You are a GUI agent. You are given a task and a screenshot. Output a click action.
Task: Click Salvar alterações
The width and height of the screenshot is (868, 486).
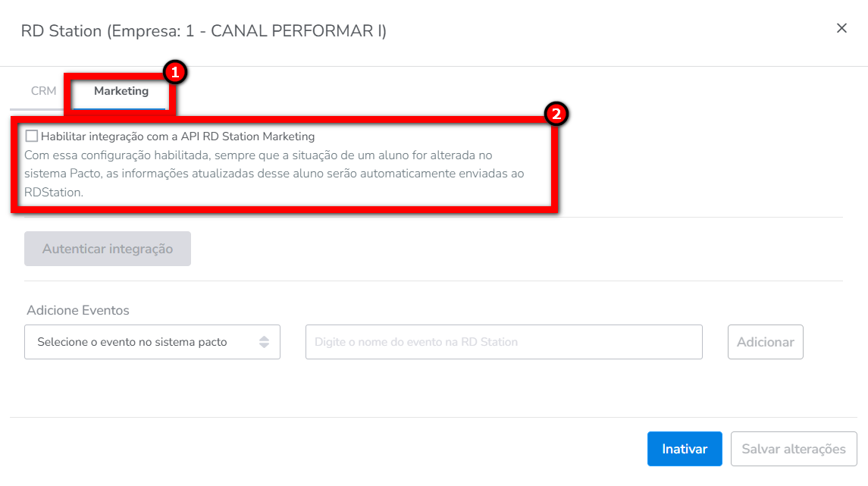click(793, 449)
